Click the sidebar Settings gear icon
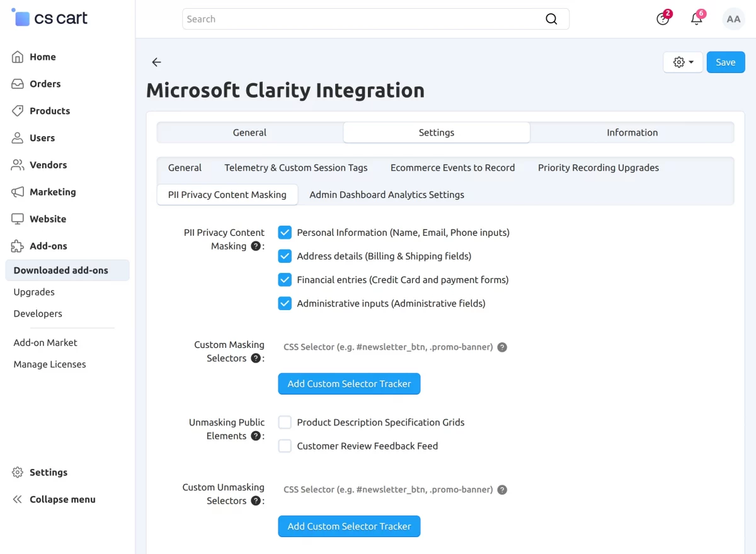Image resolution: width=756 pixels, height=554 pixels. tap(18, 473)
